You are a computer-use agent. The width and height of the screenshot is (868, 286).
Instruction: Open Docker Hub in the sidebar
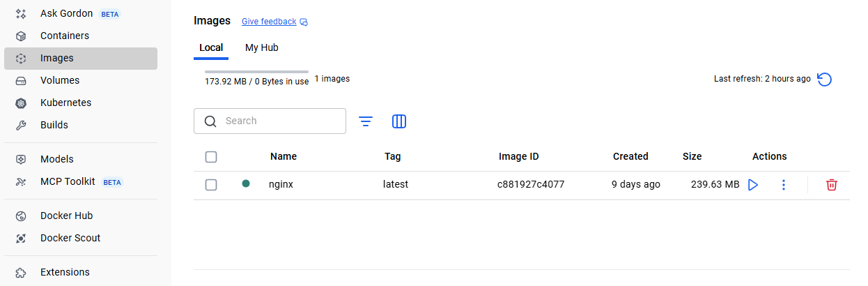(81, 216)
